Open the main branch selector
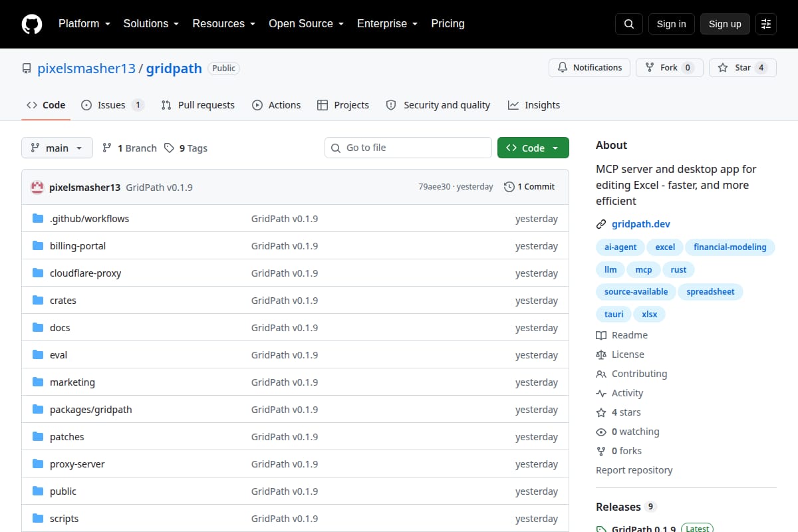This screenshot has width=798, height=532. [x=57, y=148]
